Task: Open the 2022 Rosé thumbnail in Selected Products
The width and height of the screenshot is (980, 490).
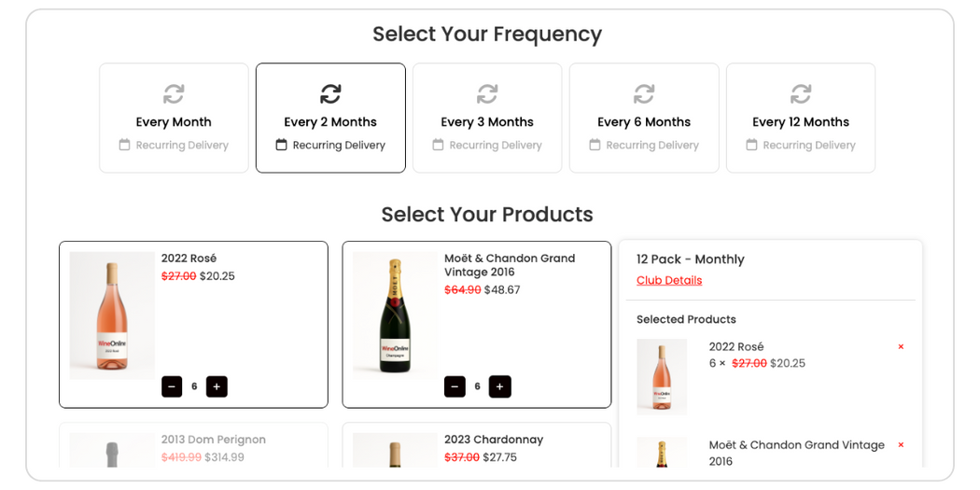Action: click(x=662, y=376)
